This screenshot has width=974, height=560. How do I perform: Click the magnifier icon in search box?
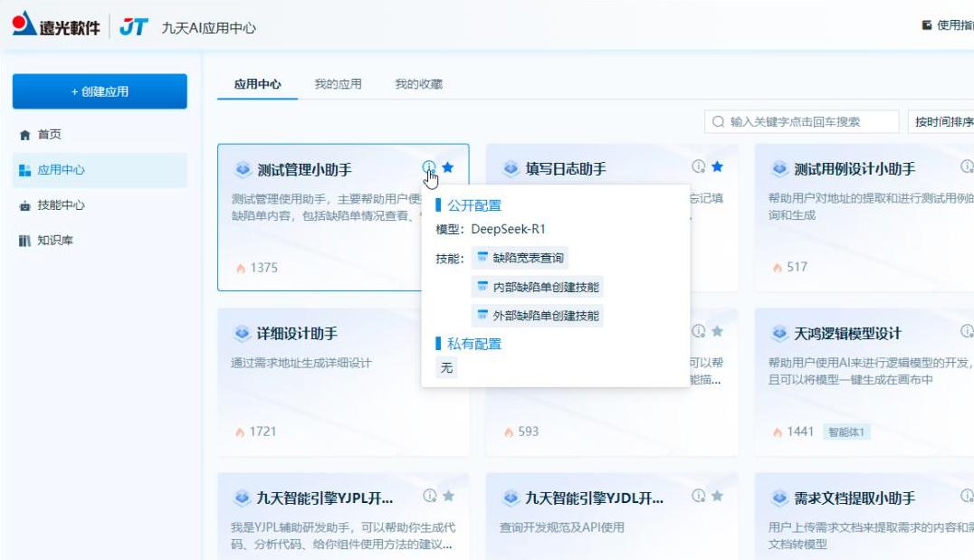[x=718, y=122]
